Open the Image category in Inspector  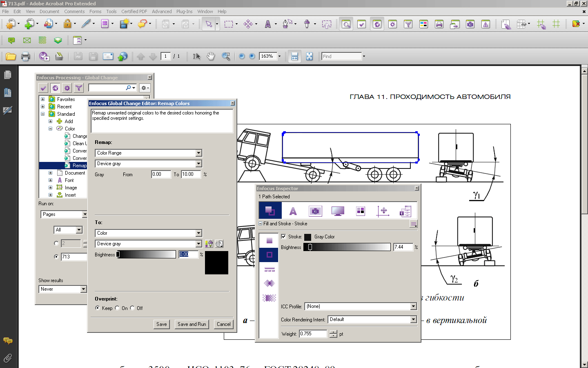coord(315,211)
